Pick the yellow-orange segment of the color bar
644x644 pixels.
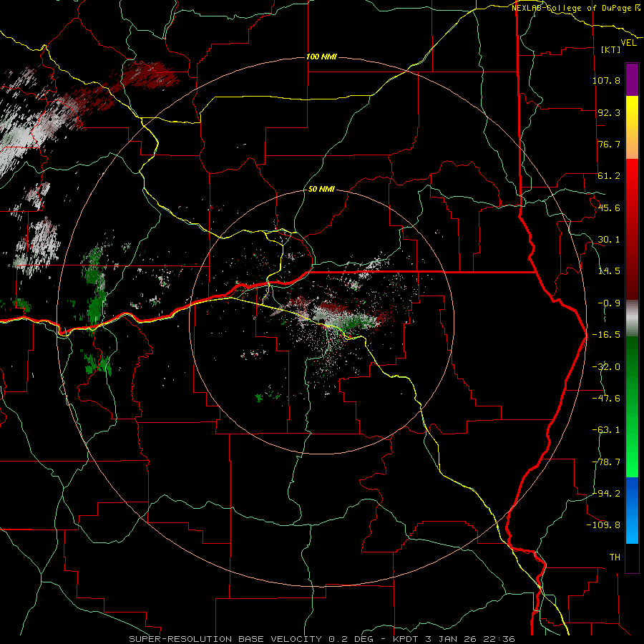tap(632, 127)
